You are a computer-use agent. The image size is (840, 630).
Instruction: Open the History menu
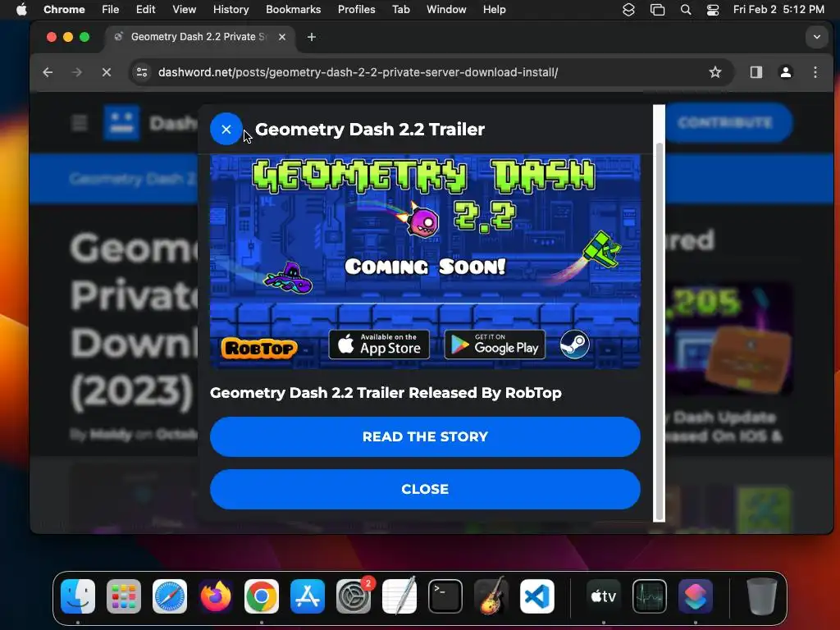pos(231,10)
